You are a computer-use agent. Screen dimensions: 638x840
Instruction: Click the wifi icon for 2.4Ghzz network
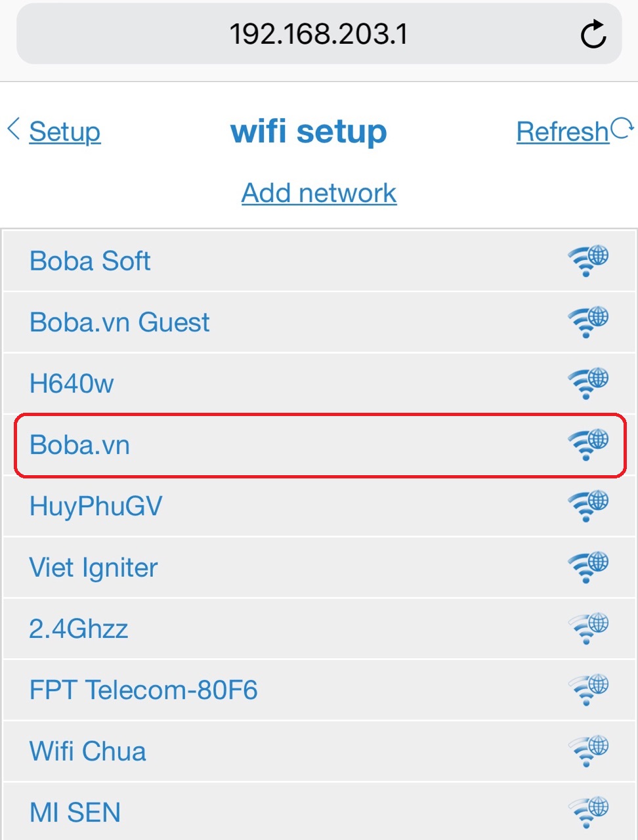(587, 629)
